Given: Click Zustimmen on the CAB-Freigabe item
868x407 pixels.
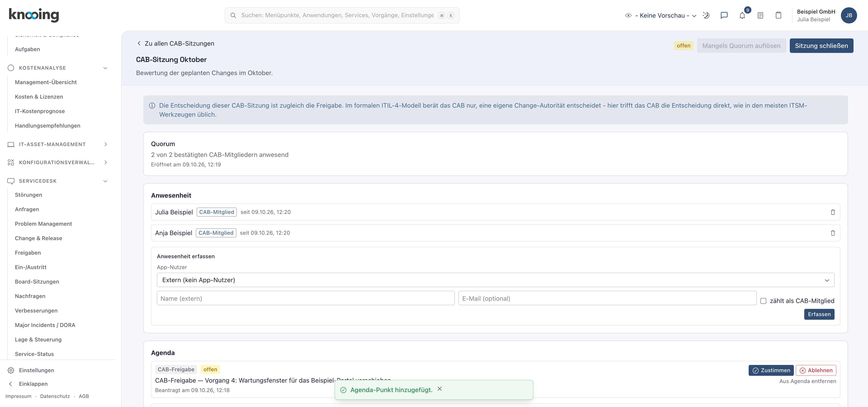Looking at the screenshot, I should click(x=771, y=370).
